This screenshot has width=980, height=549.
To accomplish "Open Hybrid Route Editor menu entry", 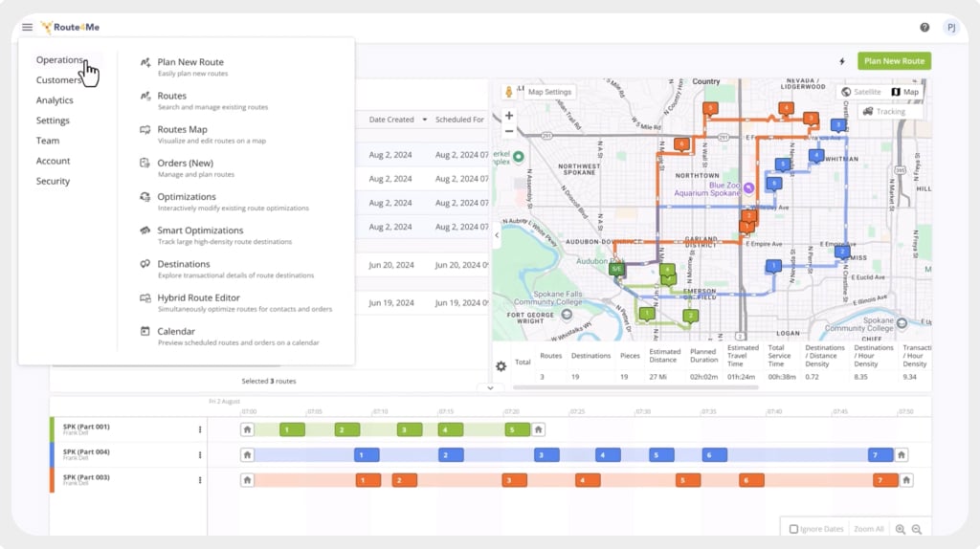I will coord(199,297).
